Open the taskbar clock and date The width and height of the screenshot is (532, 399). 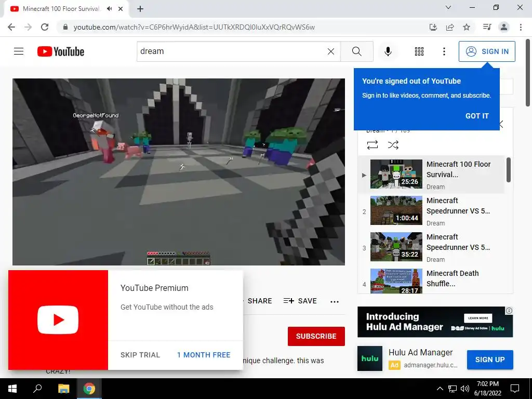point(488,389)
